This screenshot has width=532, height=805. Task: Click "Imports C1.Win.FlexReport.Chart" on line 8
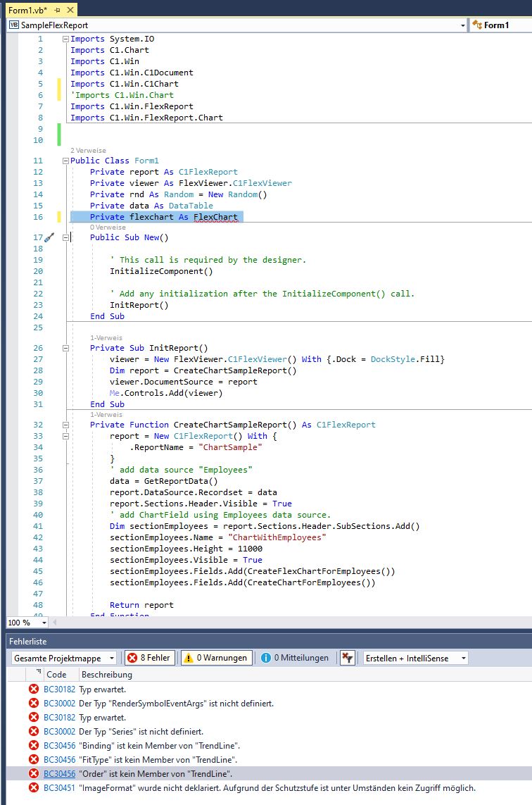(147, 118)
